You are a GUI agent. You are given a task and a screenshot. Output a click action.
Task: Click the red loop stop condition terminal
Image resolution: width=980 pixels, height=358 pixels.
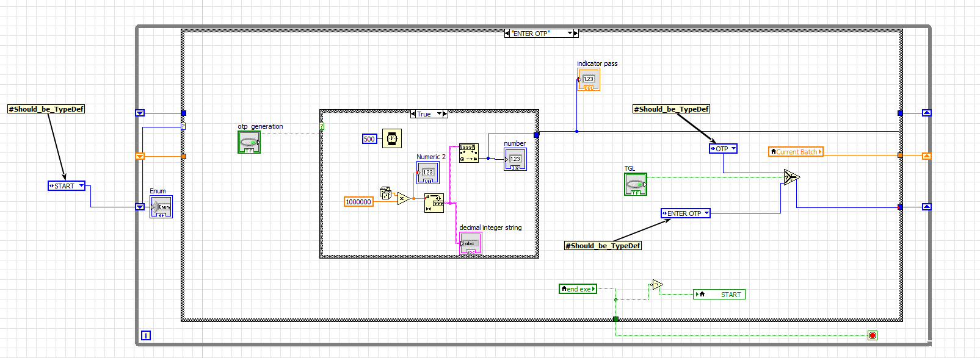coord(872,335)
